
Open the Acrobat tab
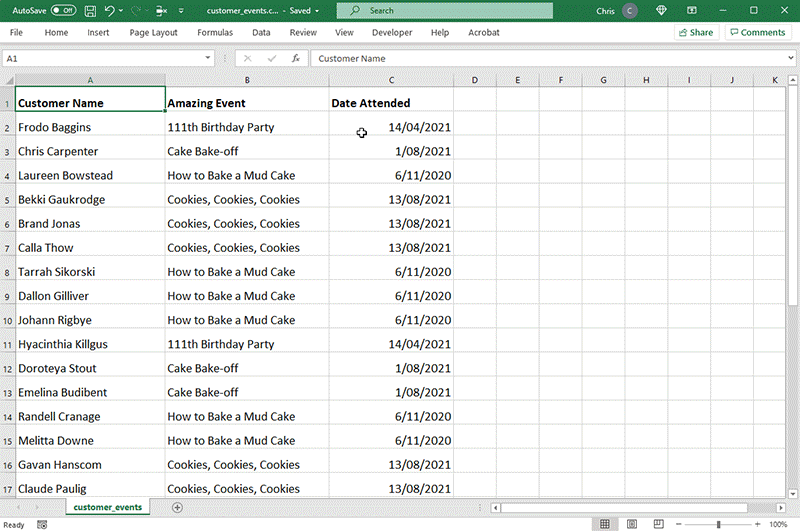tap(484, 32)
